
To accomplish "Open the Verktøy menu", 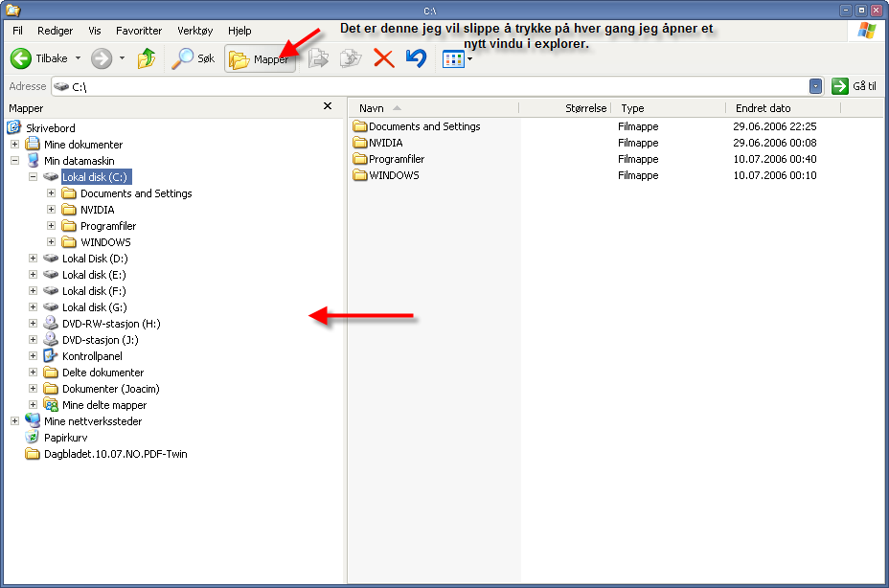I will pyautogui.click(x=195, y=31).
